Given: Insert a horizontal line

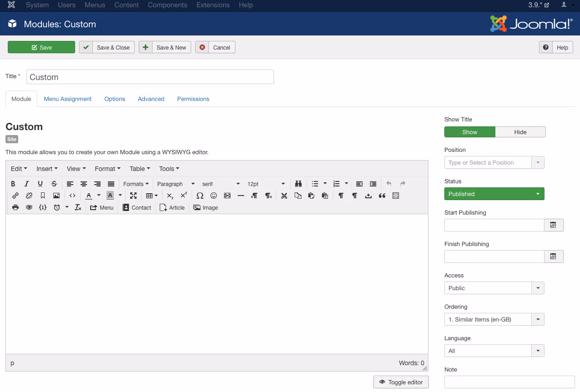Looking at the screenshot, I should [x=241, y=196].
